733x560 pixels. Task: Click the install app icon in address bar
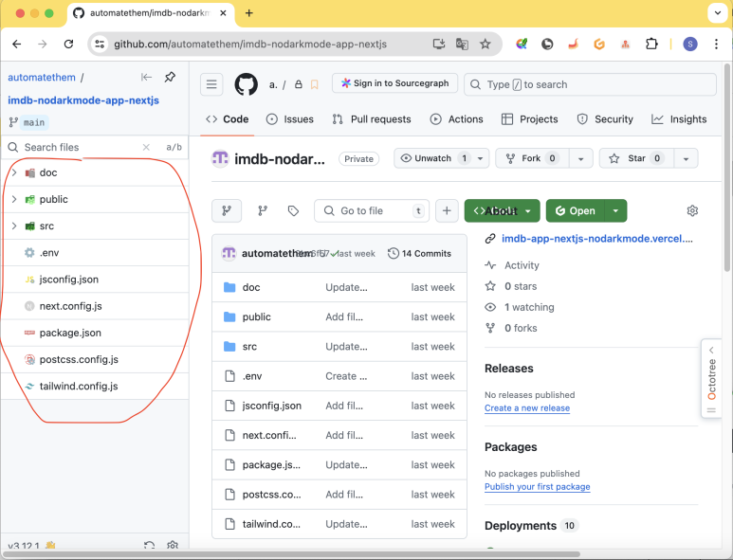click(x=438, y=44)
